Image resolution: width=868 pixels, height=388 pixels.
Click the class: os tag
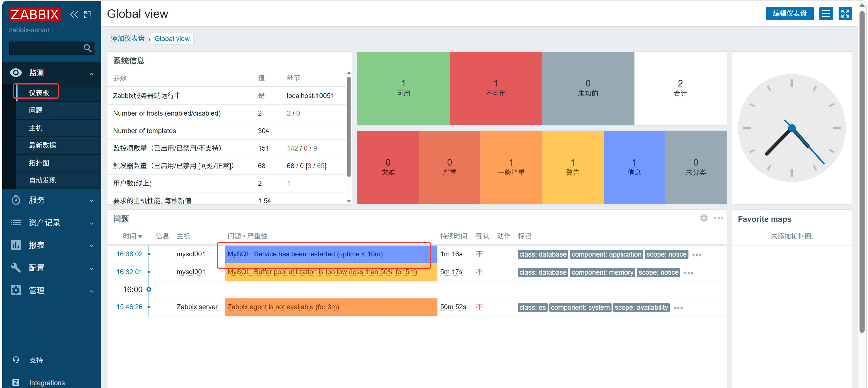click(x=532, y=307)
